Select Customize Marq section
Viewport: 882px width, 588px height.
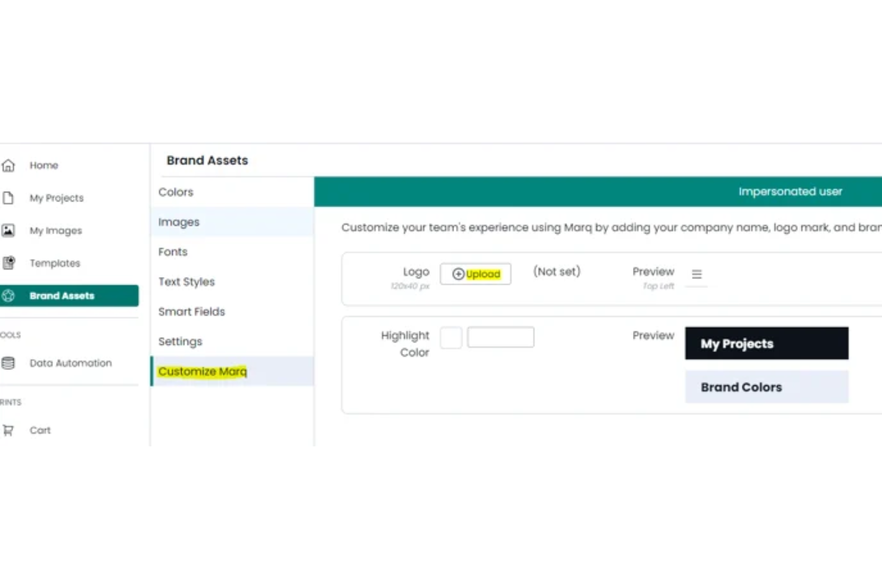(232, 371)
